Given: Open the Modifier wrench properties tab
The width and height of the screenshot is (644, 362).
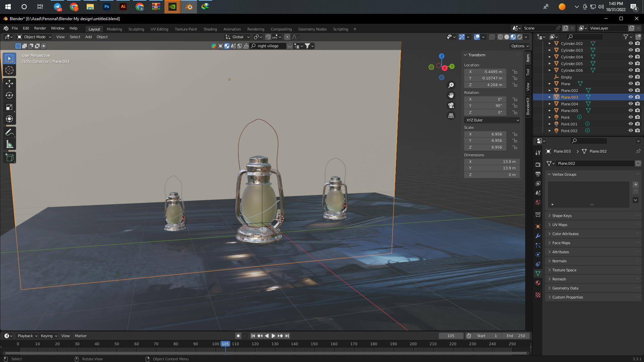Looking at the screenshot, I should 538,236.
